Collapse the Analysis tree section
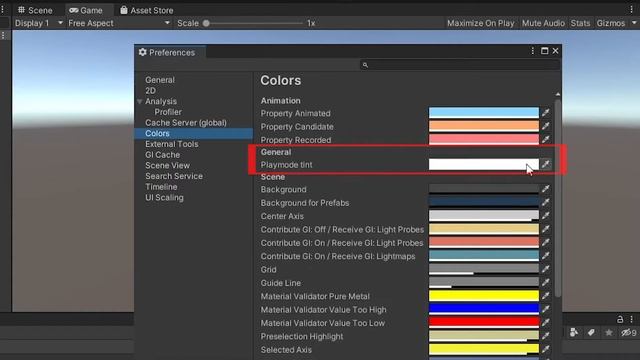 click(x=140, y=101)
